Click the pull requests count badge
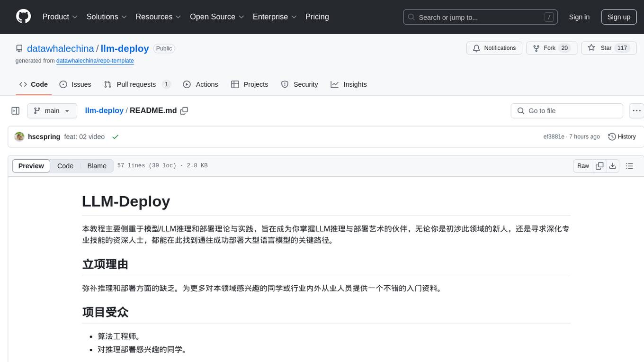 point(166,84)
